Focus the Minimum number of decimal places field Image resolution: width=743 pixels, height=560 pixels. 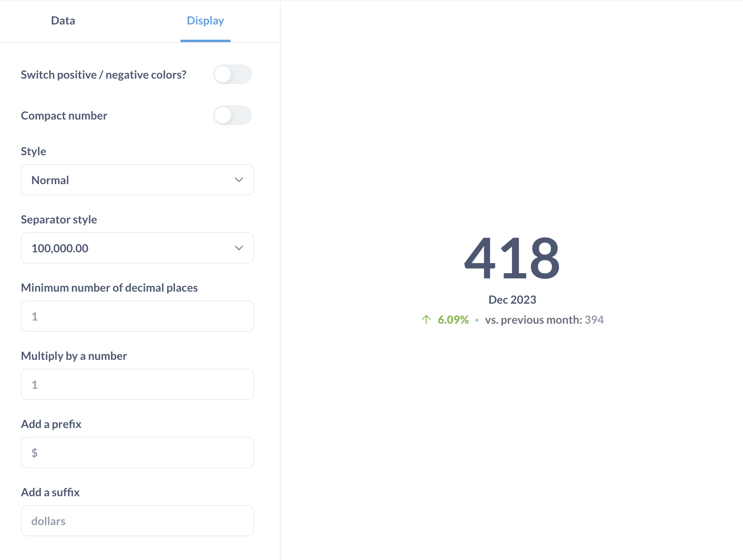[x=137, y=317]
